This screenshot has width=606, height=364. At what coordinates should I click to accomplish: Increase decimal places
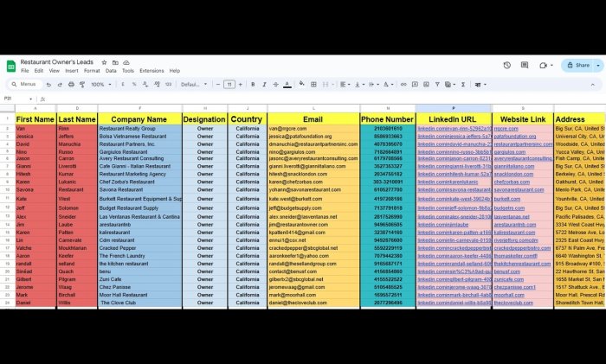(157, 84)
